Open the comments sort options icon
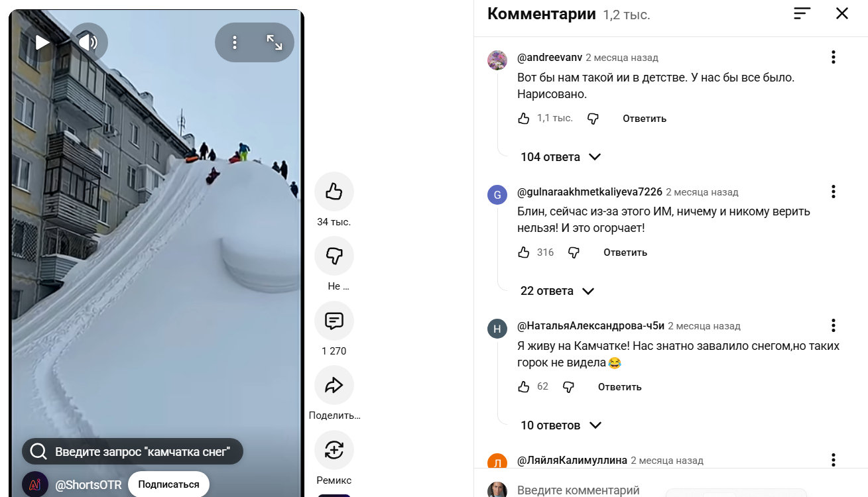This screenshot has height=497, width=868. (x=802, y=13)
